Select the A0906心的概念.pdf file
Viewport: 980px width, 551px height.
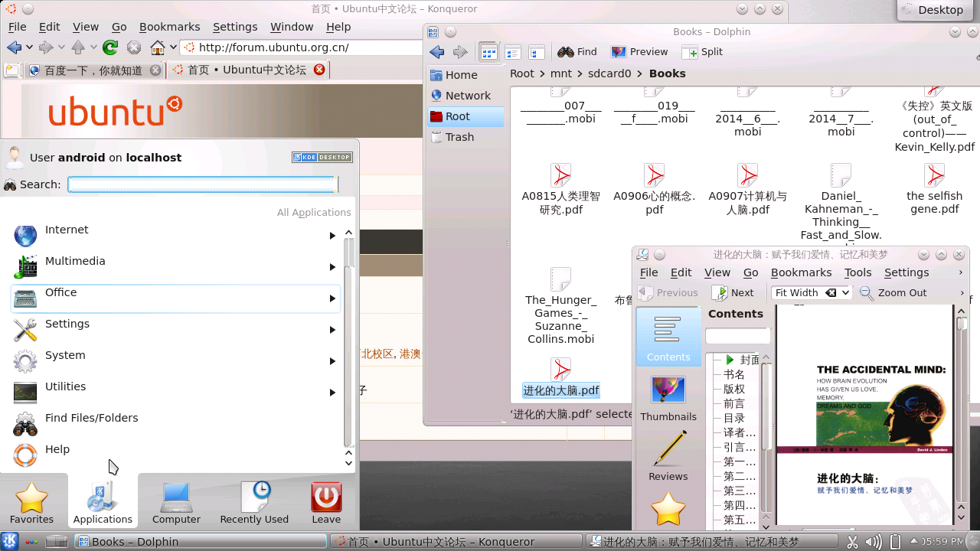(x=655, y=190)
